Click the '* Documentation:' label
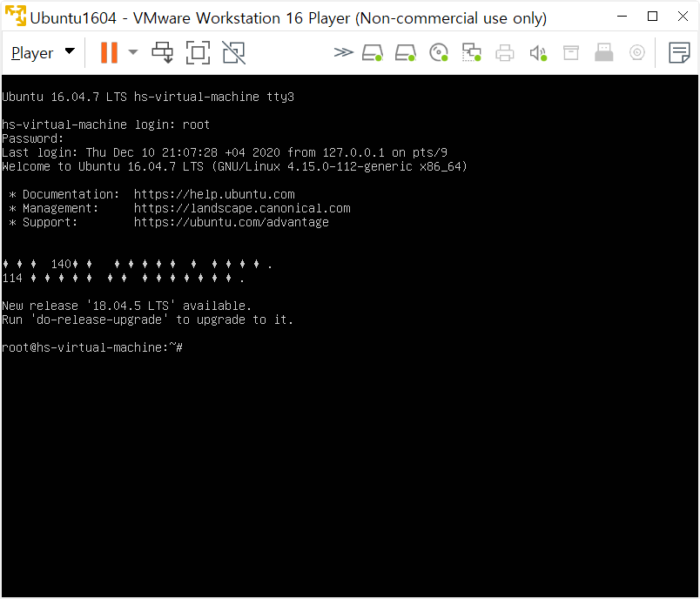700x599 pixels. coord(64,195)
